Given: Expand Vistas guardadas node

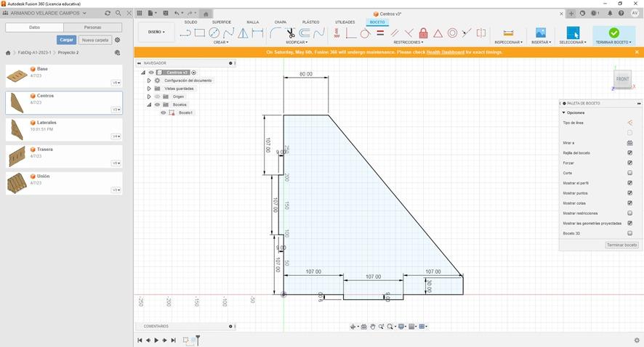Looking at the screenshot, I should pyautogui.click(x=149, y=89).
